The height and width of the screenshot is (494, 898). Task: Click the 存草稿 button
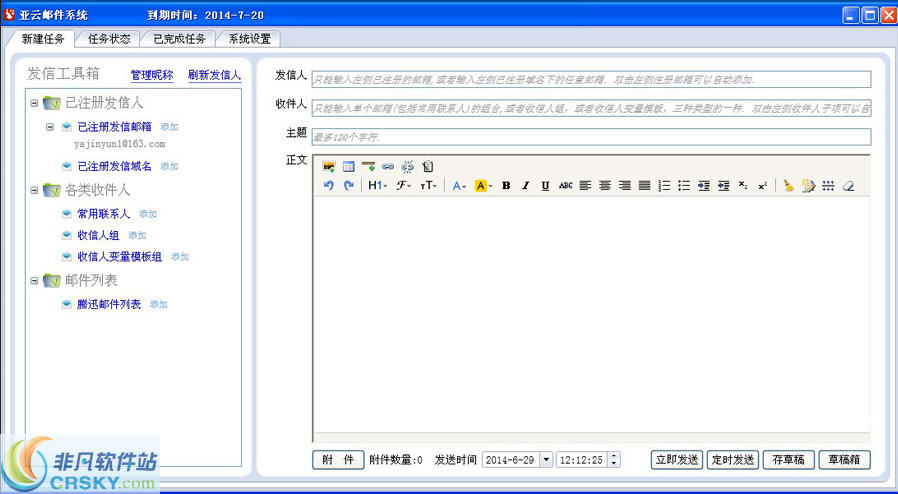tap(789, 460)
